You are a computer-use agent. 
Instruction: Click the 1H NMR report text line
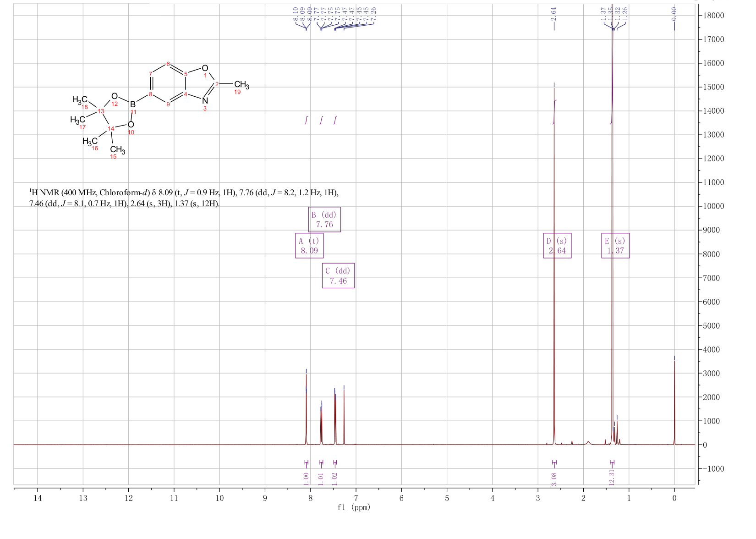[184, 198]
